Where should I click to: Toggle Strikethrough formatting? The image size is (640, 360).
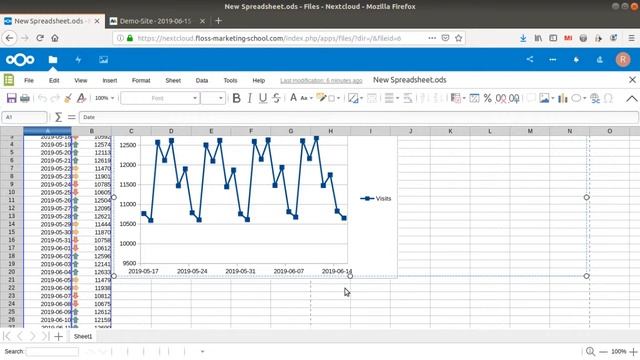coord(276,98)
